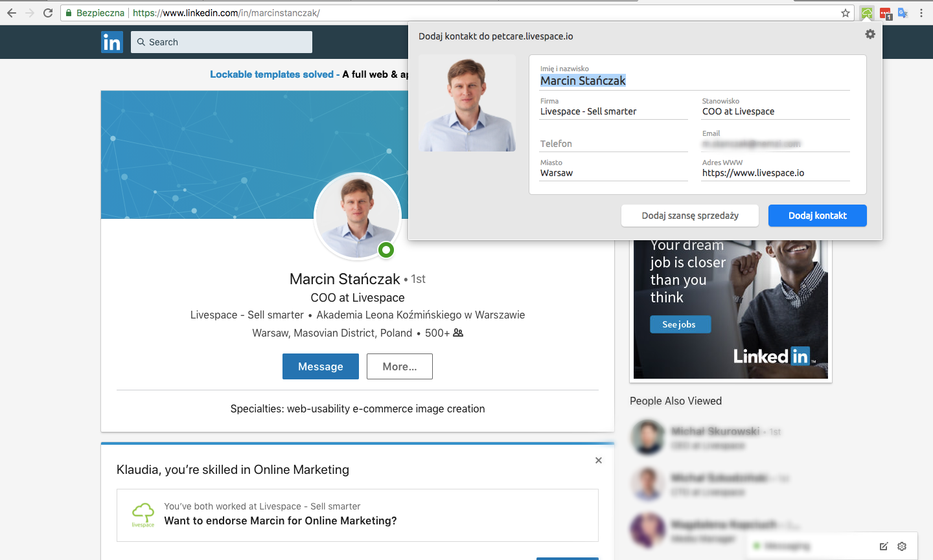Screen dimensions: 933x560
Task: Click the See jobs button in the ad
Action: [x=680, y=324]
